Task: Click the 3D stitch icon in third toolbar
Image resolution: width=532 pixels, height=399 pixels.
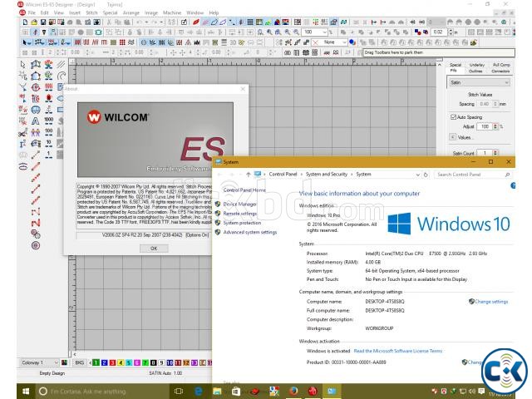Action: pyautogui.click(x=233, y=42)
